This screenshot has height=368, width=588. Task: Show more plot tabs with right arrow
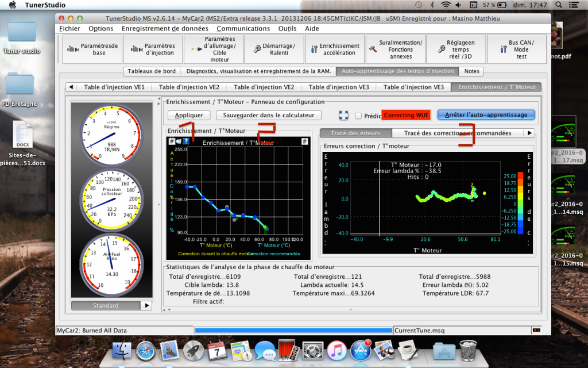(529, 133)
